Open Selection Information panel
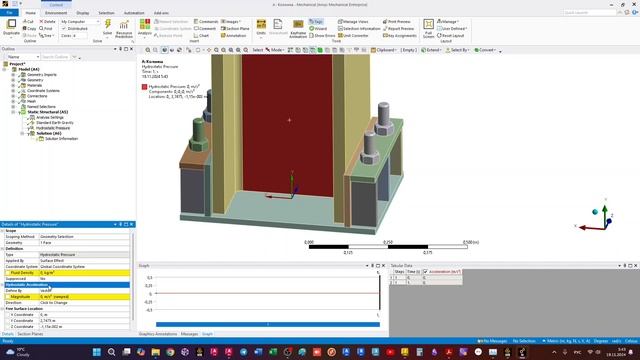640x360 pixels. (x=359, y=29)
